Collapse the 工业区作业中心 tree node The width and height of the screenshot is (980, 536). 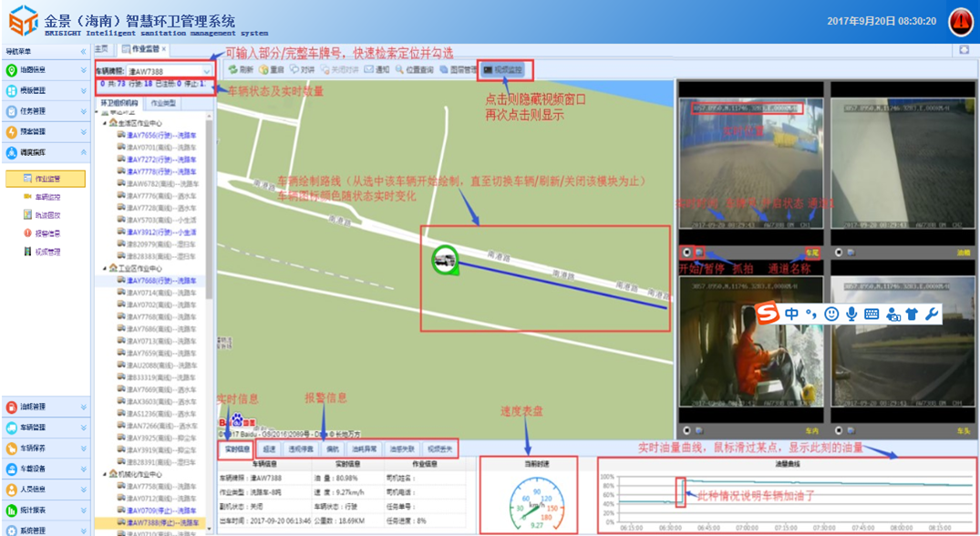tap(105, 268)
